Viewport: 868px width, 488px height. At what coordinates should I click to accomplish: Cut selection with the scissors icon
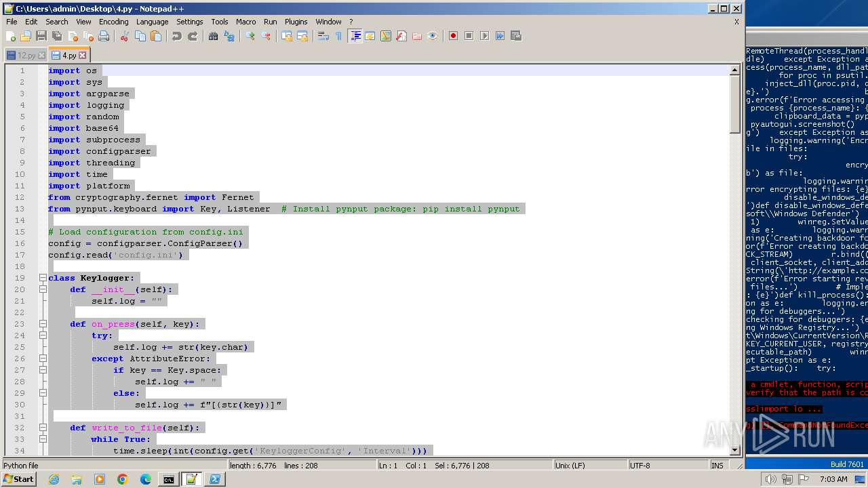(125, 36)
